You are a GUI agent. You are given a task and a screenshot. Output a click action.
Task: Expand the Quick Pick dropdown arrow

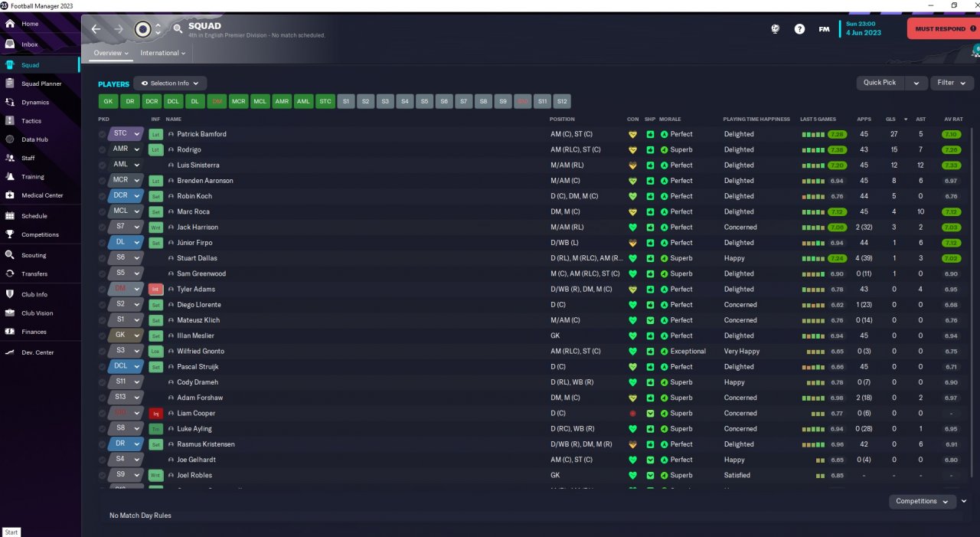916,83
